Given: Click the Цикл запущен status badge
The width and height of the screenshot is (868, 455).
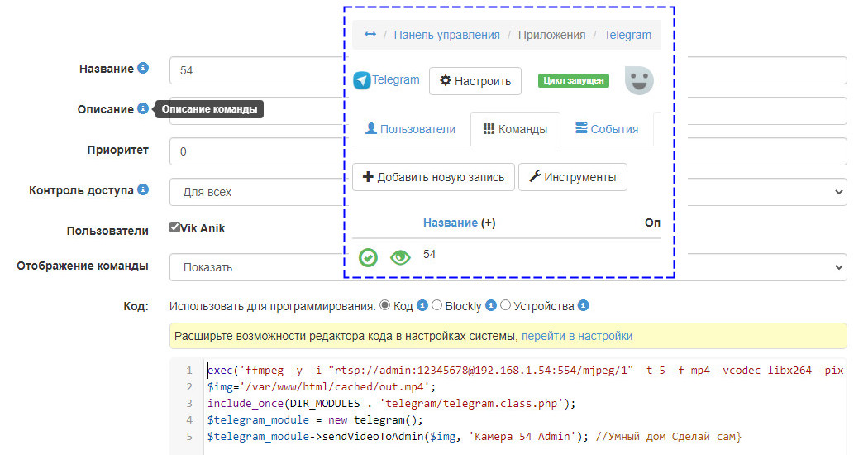Looking at the screenshot, I should click(x=574, y=80).
